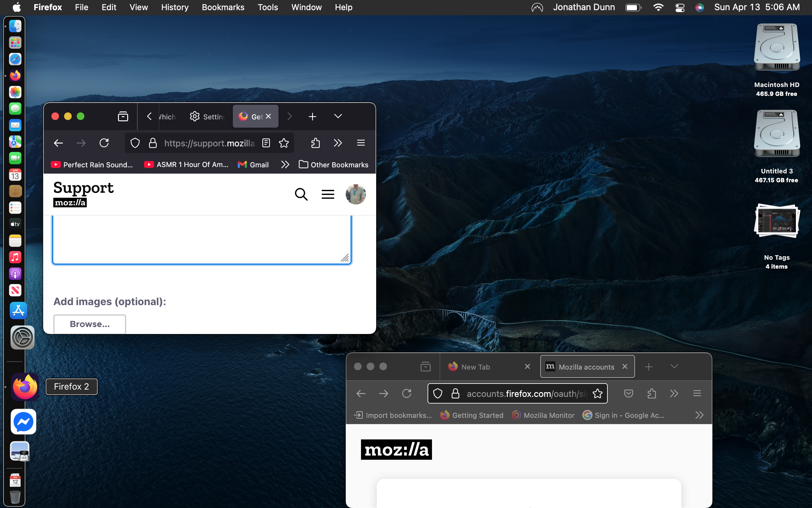Go forward in the back Firefox window
The height and width of the screenshot is (508, 812).
coord(383,393)
